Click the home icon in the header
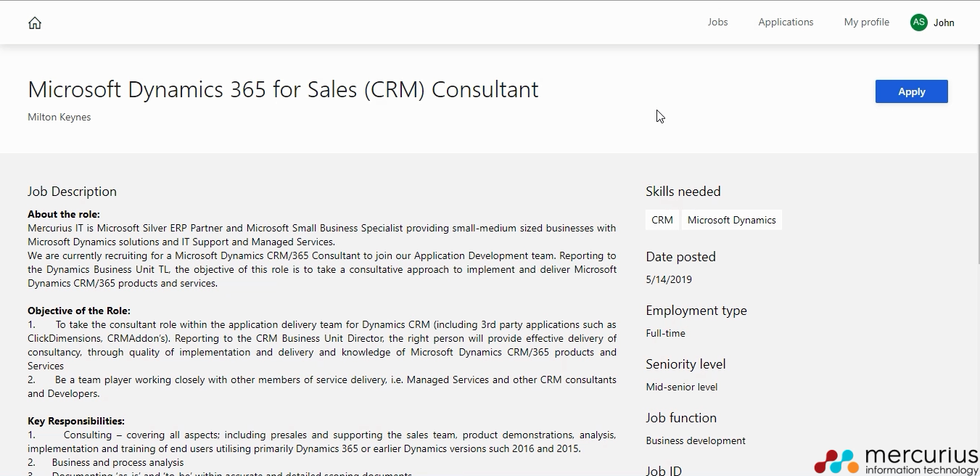Screen dimensions: 980x476 point(35,23)
